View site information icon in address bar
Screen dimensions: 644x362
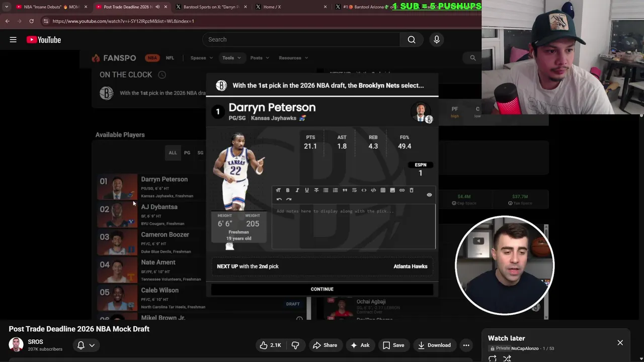46,21
